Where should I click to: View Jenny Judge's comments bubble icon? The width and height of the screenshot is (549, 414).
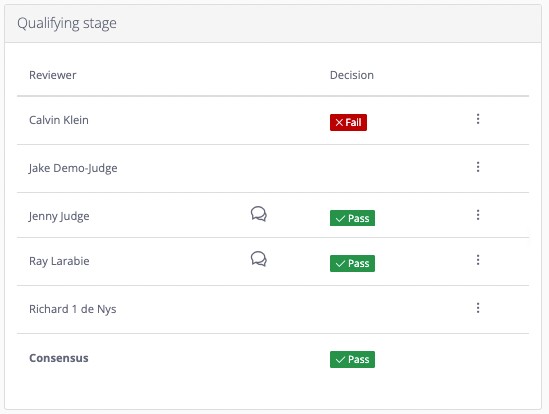(x=259, y=214)
